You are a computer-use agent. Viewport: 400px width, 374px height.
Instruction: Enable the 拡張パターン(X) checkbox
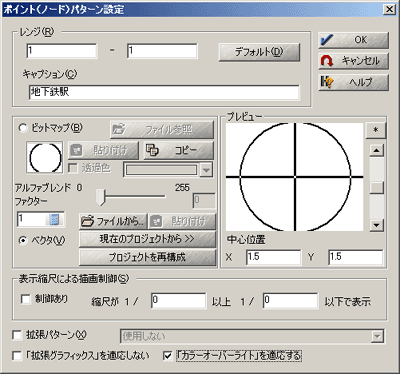pyautogui.click(x=17, y=335)
